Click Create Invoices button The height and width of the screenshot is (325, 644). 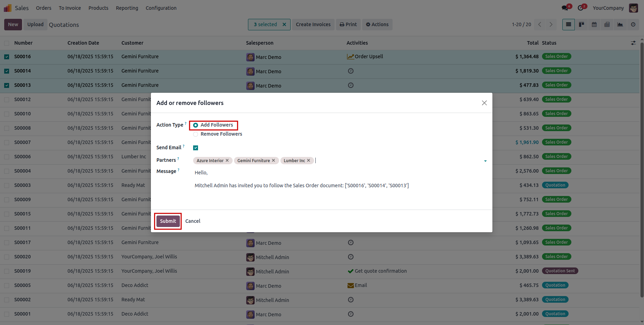pos(313,24)
